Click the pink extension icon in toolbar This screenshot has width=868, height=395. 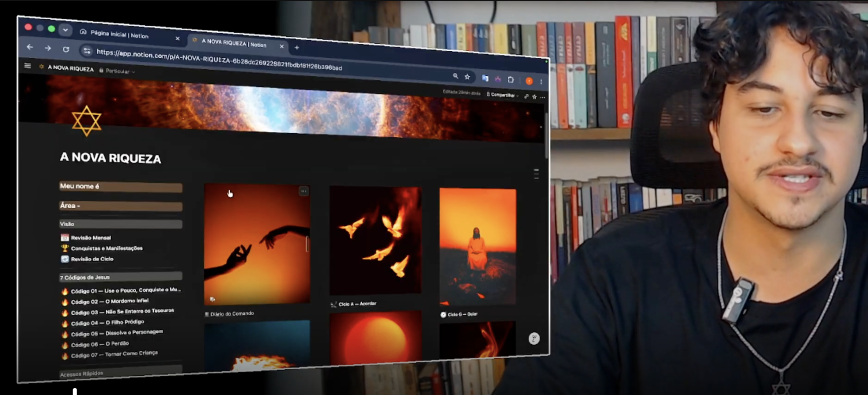pos(498,79)
